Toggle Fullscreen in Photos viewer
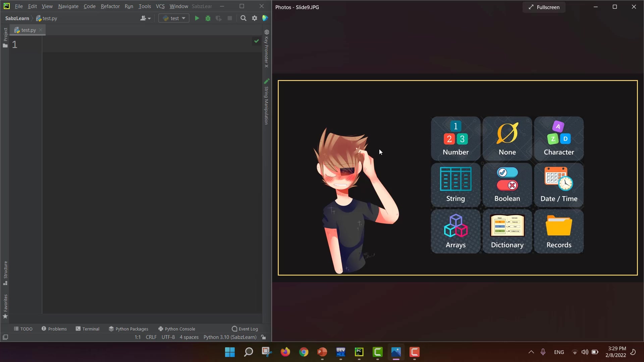 [x=544, y=7]
